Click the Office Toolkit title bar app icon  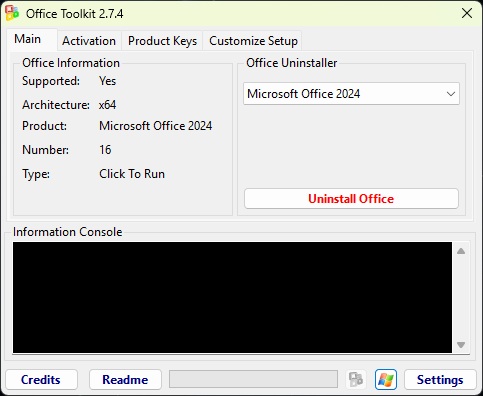(12, 13)
